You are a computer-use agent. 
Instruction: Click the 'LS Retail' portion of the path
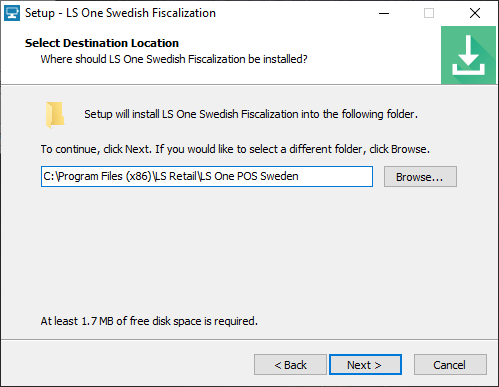(175, 176)
